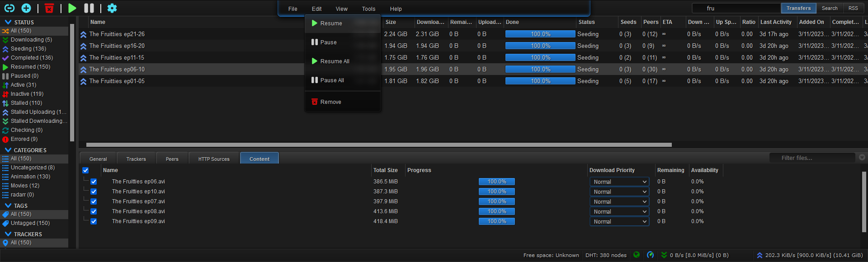
Task: Click the connection status globe icon
Action: (x=637, y=255)
